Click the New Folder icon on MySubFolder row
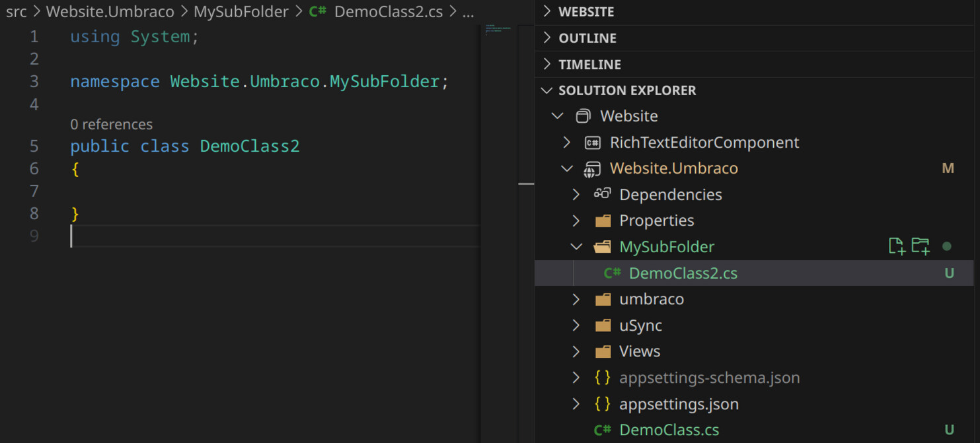Screen dimensions: 980x443 (x=921, y=246)
